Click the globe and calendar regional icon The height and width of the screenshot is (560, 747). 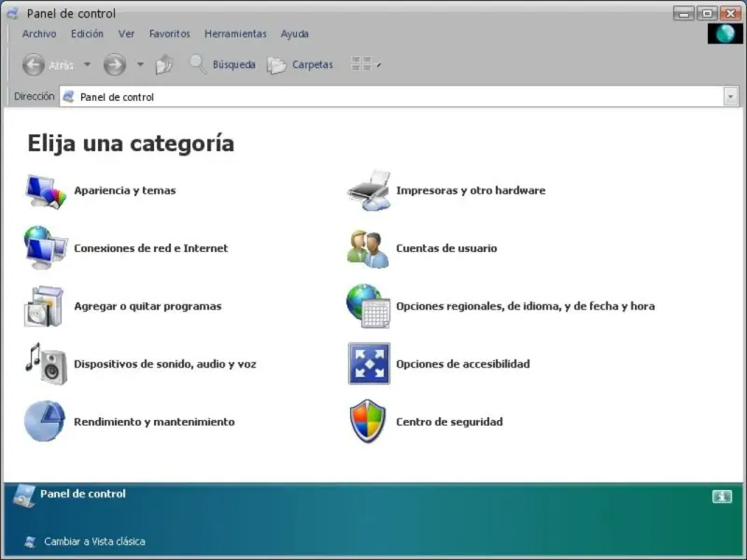[368, 306]
